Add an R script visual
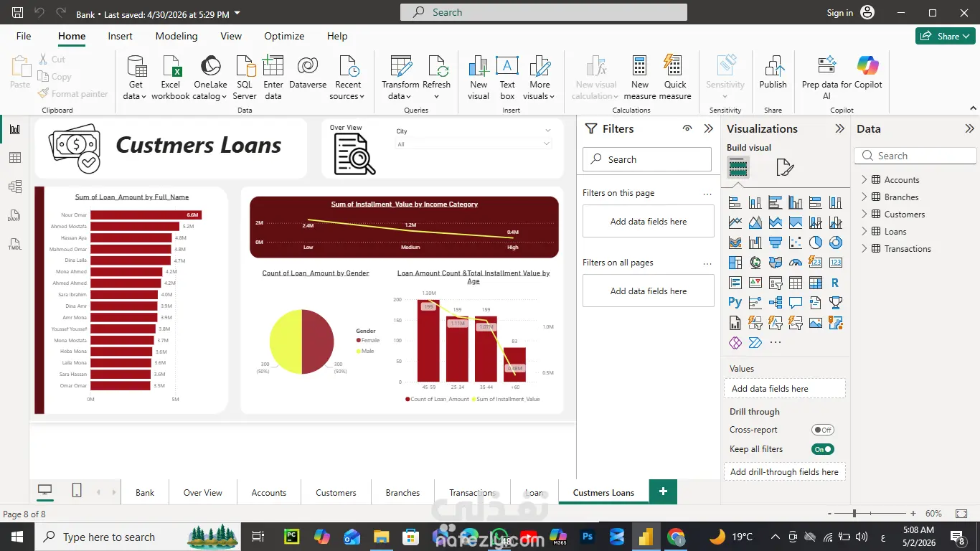 835,283
